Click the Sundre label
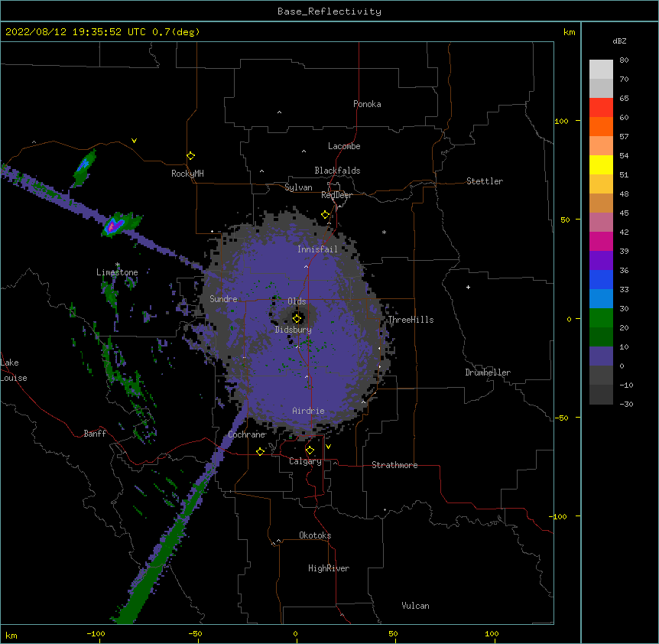659x644 pixels. point(223,299)
